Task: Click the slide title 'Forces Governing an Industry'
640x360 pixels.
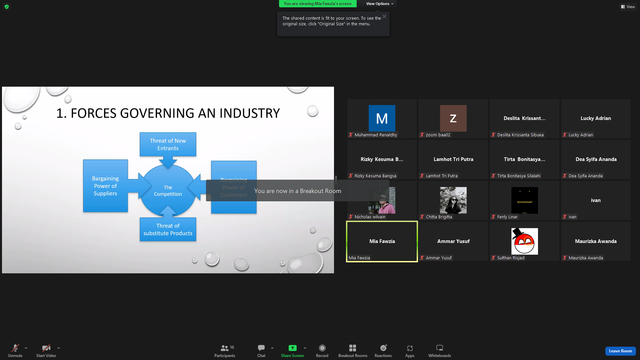Action: coord(168,113)
